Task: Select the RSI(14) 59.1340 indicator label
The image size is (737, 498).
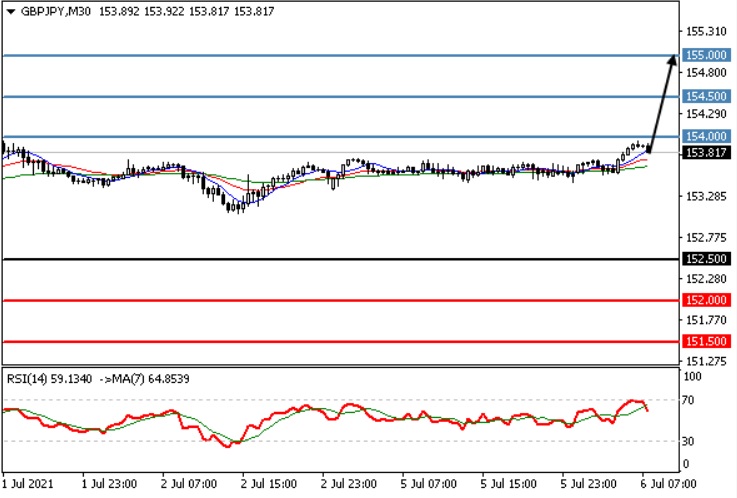Action: 49,379
